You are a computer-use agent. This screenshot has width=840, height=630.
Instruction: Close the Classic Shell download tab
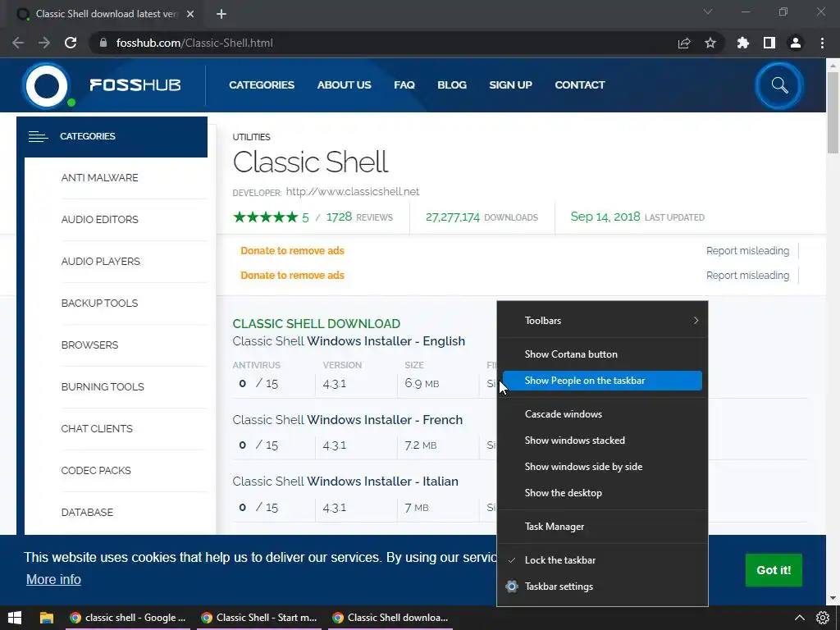(x=190, y=14)
